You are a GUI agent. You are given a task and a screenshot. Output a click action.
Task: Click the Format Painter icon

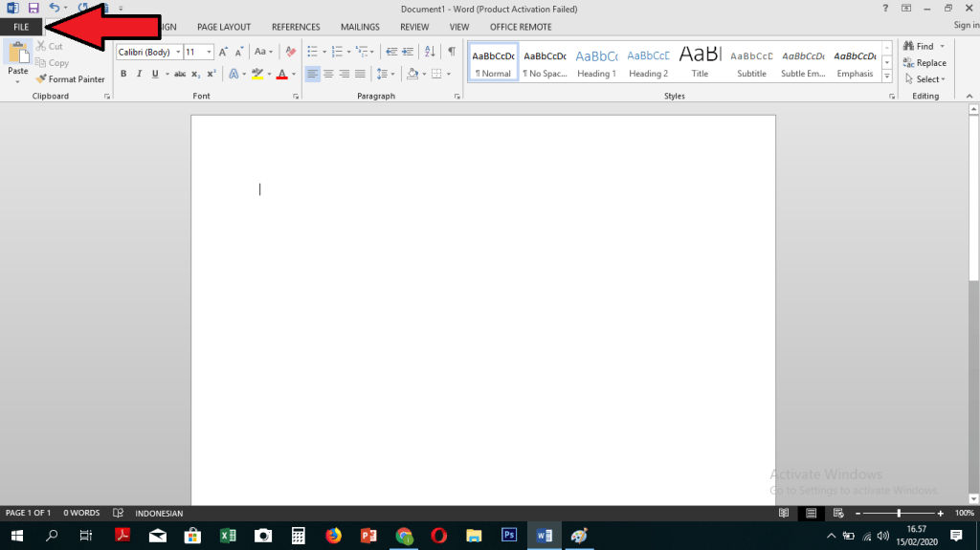[x=41, y=79]
